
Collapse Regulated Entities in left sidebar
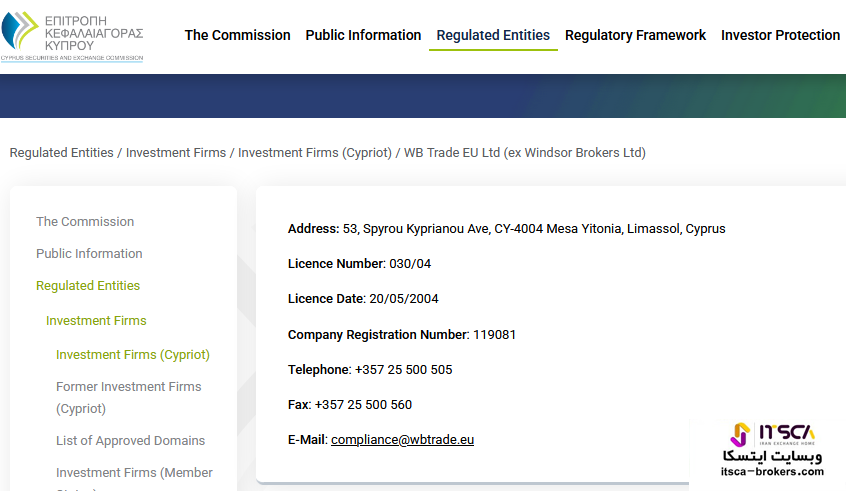(88, 286)
